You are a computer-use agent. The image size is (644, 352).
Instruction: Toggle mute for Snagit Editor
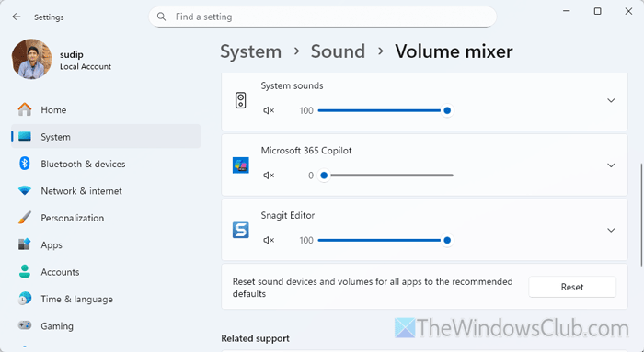[x=269, y=240]
